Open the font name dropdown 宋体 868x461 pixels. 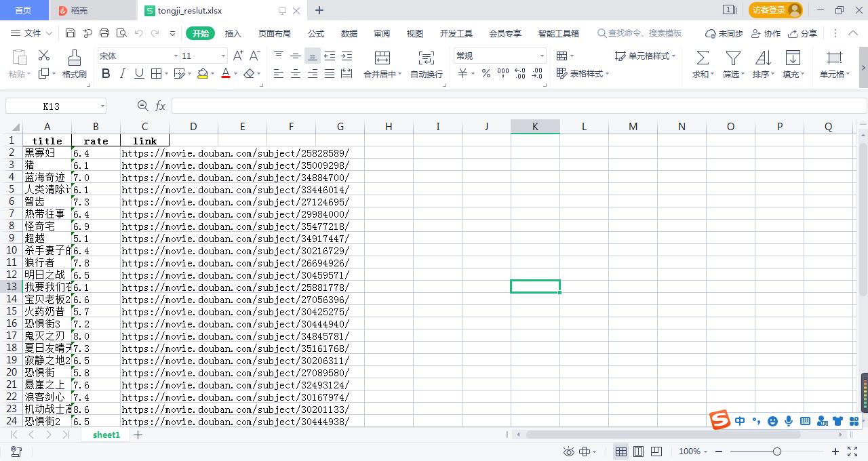tap(176, 56)
